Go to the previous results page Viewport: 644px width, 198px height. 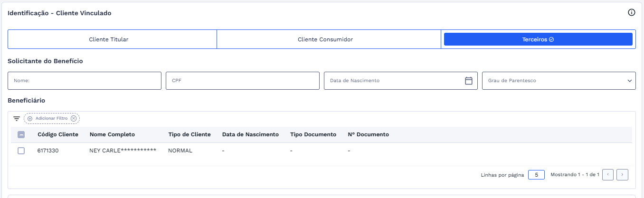pos(608,175)
